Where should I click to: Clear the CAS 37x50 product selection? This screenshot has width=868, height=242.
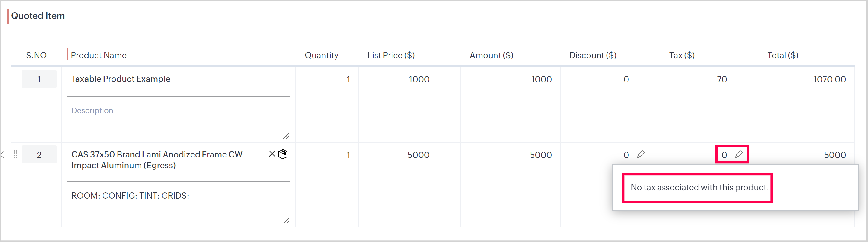coord(272,154)
